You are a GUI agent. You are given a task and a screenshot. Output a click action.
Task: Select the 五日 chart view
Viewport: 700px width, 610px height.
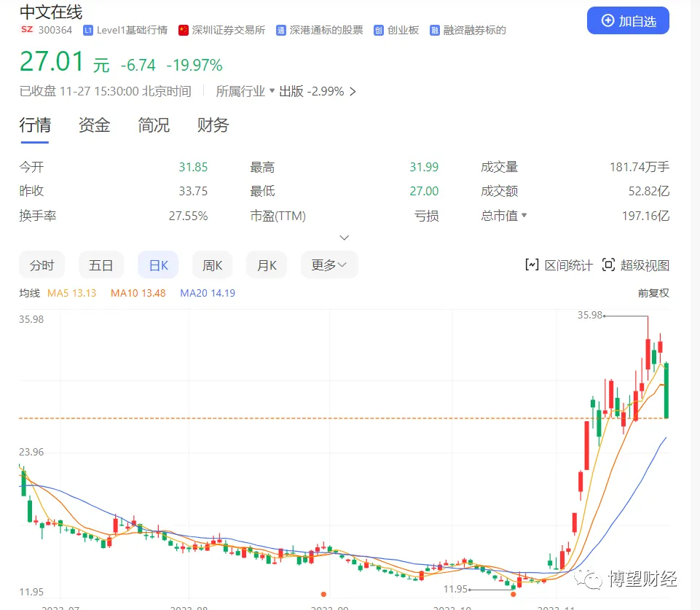click(x=101, y=265)
